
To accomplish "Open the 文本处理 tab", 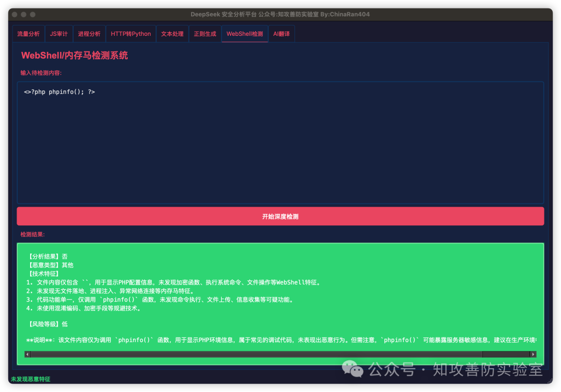I will point(172,34).
